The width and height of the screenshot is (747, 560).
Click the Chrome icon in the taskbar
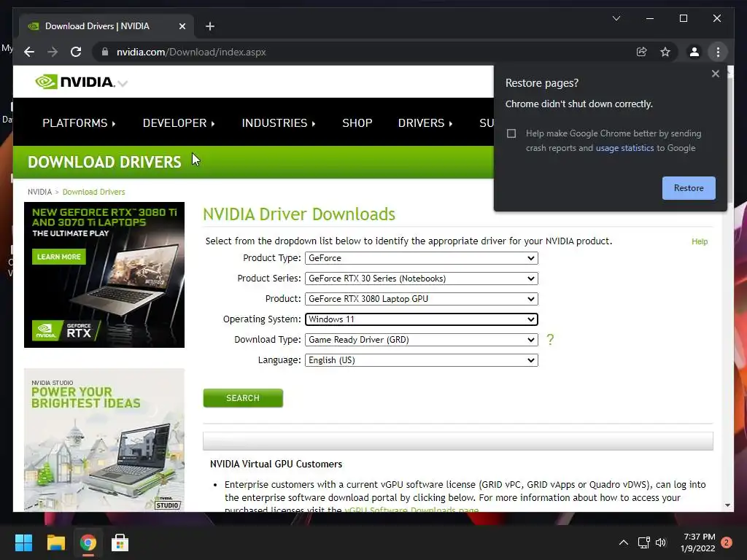click(x=88, y=542)
